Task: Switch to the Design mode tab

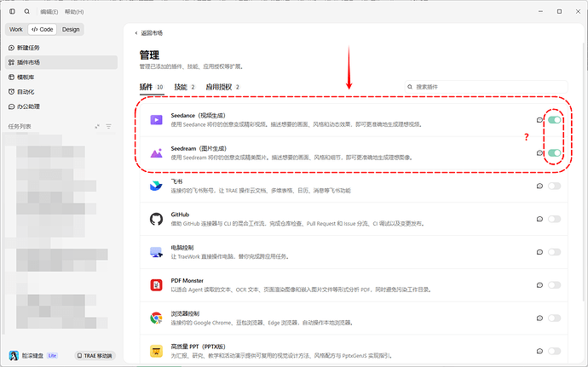Action: (71, 29)
